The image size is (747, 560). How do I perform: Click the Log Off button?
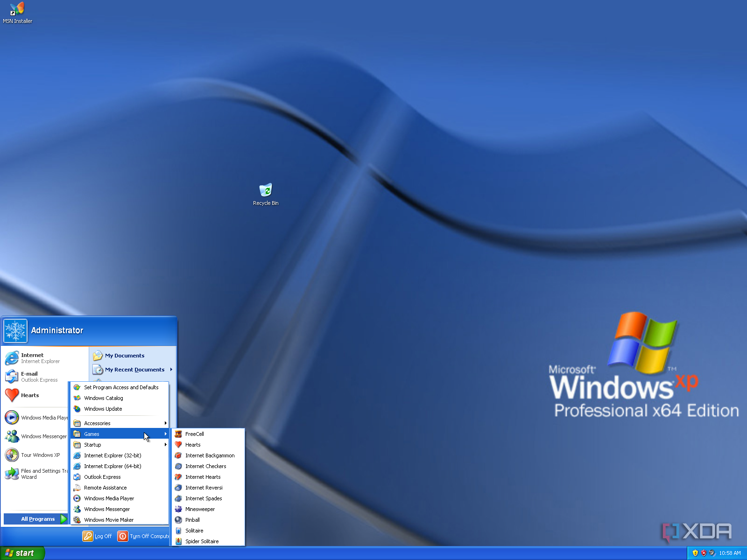(98, 536)
